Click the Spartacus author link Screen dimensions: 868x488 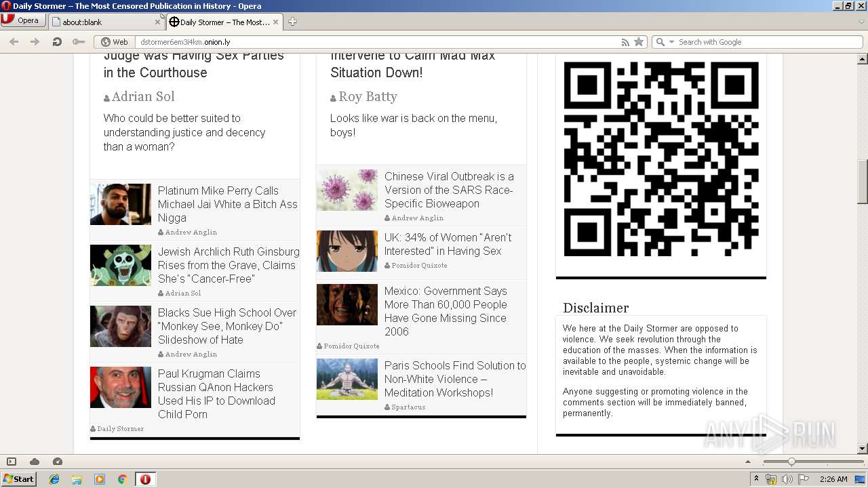pyautogui.click(x=408, y=407)
